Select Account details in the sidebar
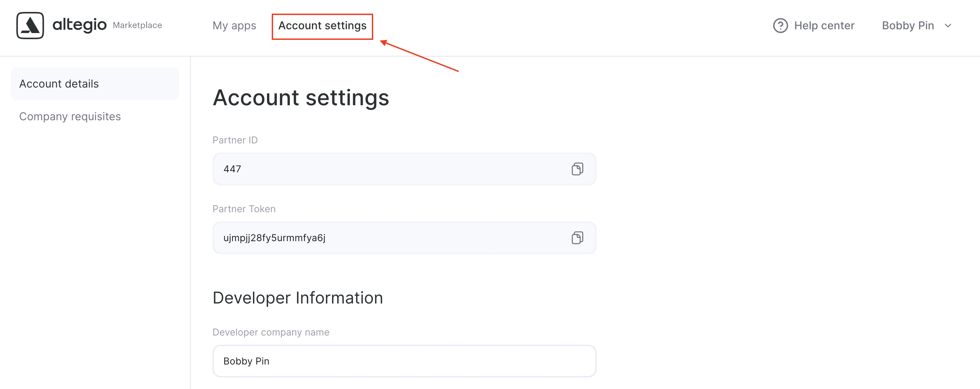The width and height of the screenshot is (980, 389). click(59, 84)
